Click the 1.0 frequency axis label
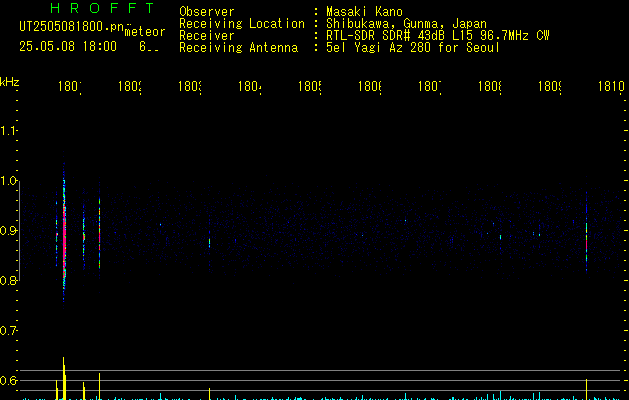Screen dimensions: 629x400 pyautogui.click(x=8, y=181)
